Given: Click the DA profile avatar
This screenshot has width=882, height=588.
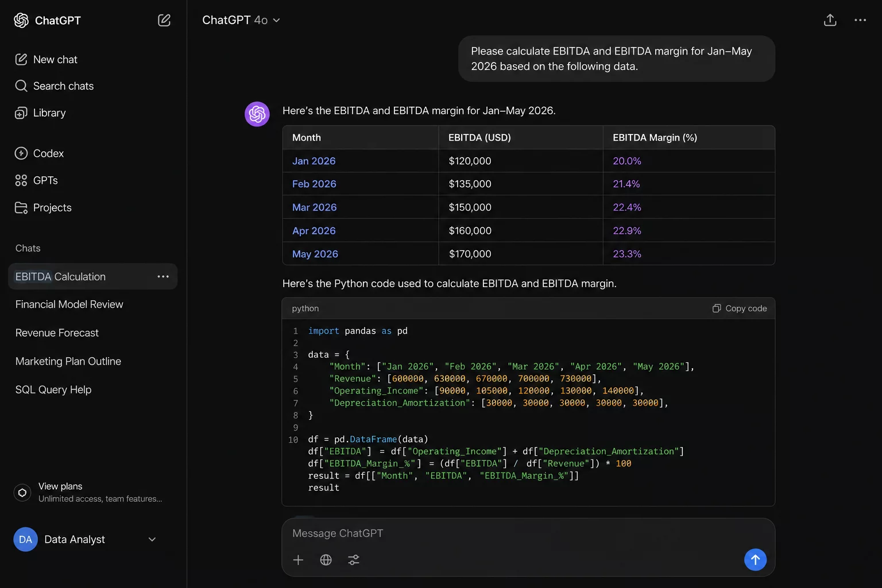Looking at the screenshot, I should (x=25, y=539).
